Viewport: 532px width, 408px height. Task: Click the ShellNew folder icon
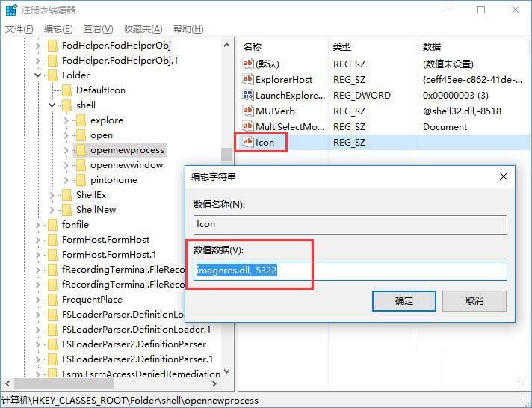tap(67, 210)
